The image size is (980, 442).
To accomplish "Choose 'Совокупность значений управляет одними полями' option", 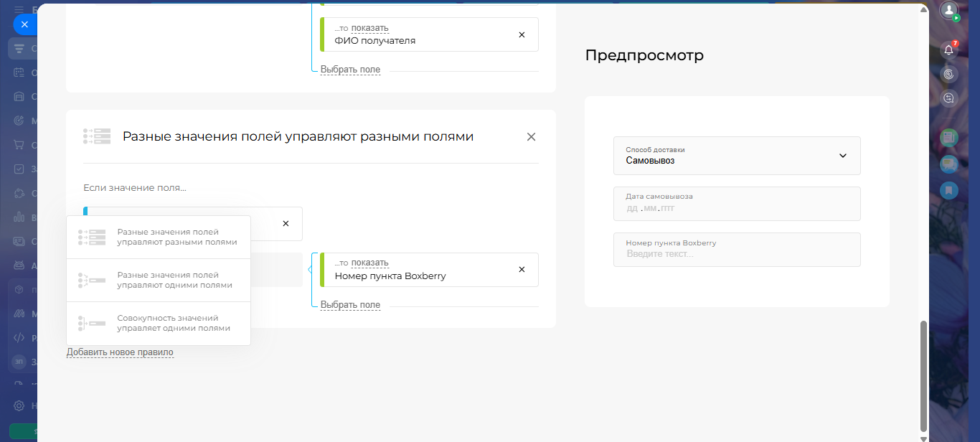I will pyautogui.click(x=159, y=323).
